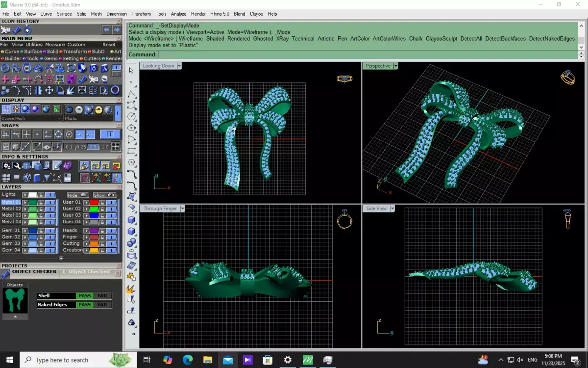The image size is (588, 368).
Task: Select the rectangle tool in vertical toolbar
Action: 131,151
